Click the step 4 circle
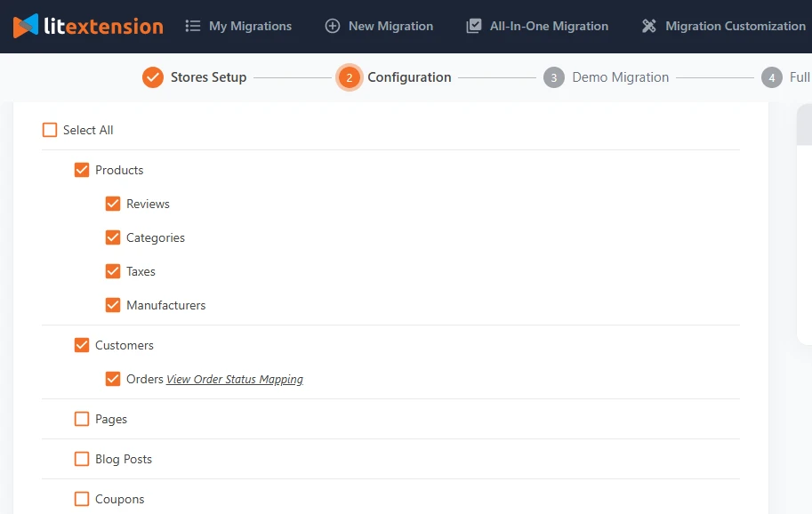This screenshot has width=812, height=514. (x=772, y=77)
